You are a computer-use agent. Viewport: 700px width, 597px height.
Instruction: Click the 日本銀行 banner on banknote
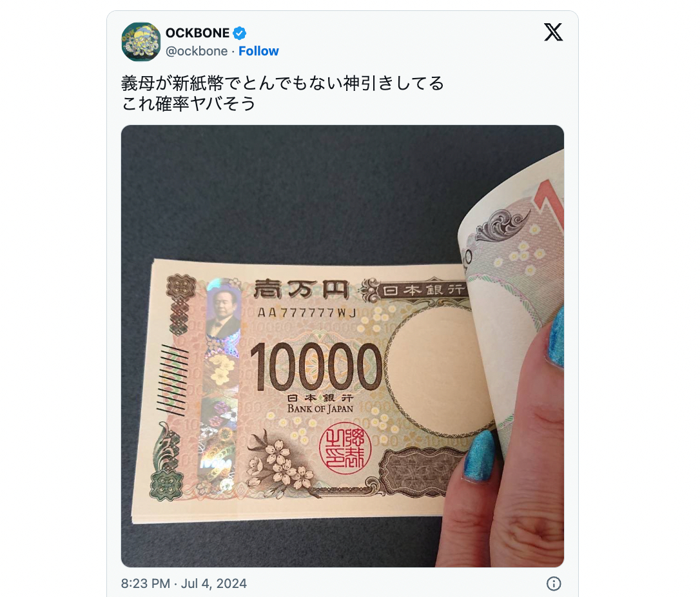[423, 290]
